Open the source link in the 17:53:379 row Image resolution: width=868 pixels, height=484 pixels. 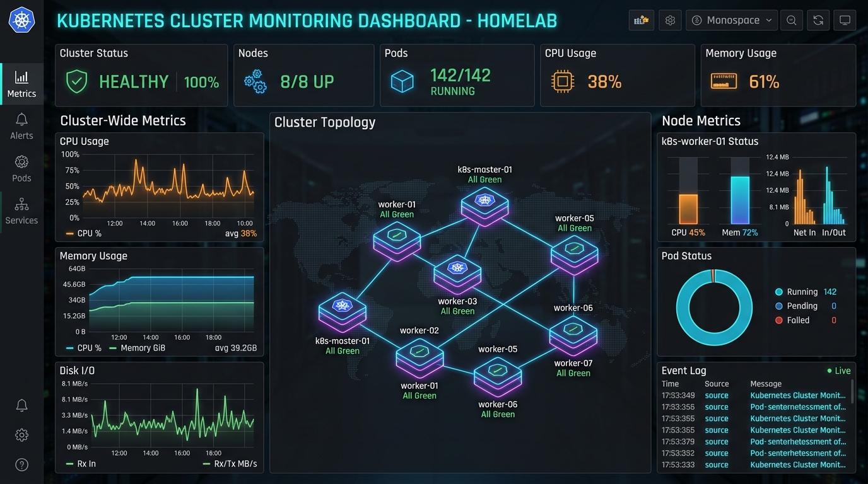(717, 442)
